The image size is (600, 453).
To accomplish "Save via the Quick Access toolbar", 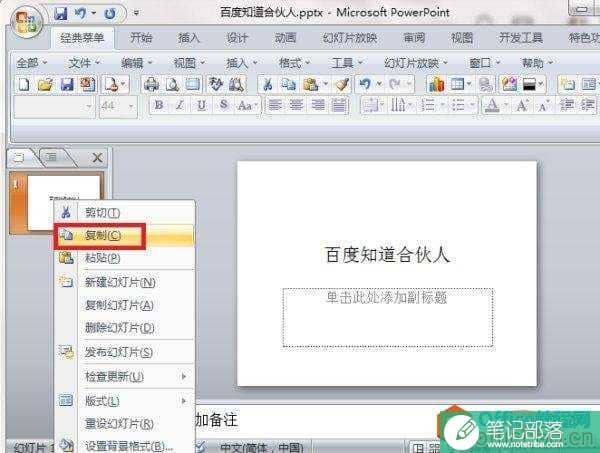I will [61, 14].
